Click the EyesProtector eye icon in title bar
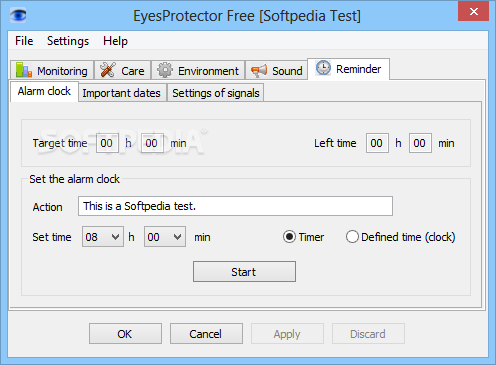The image size is (496, 365). point(18,15)
